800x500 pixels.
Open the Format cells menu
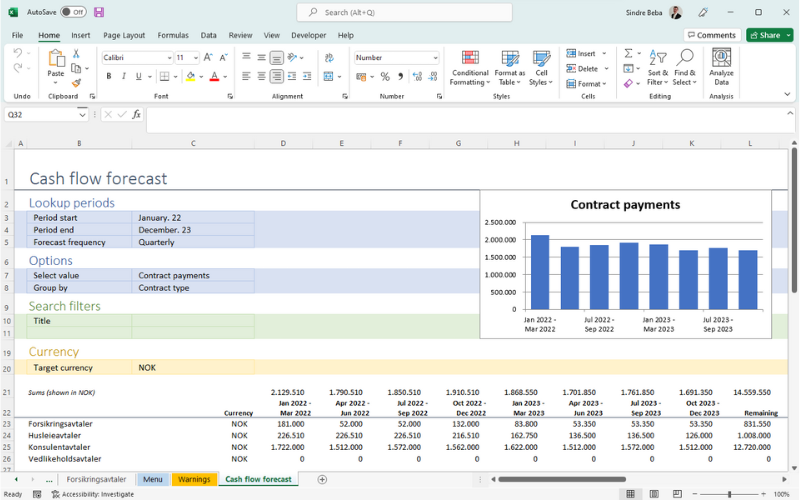(x=587, y=83)
